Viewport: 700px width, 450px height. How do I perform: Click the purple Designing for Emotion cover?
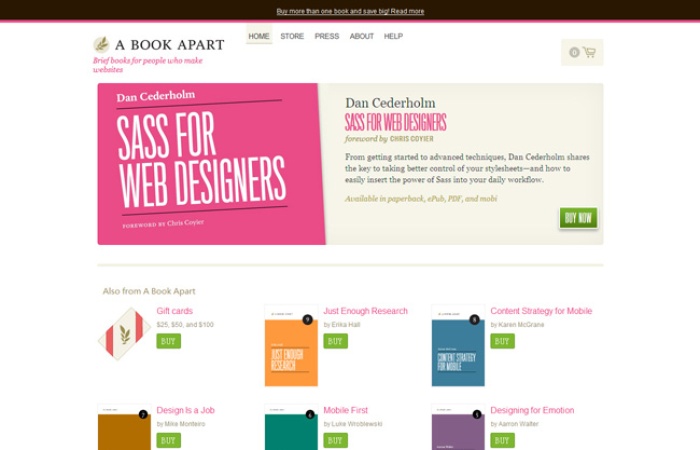pos(458,427)
